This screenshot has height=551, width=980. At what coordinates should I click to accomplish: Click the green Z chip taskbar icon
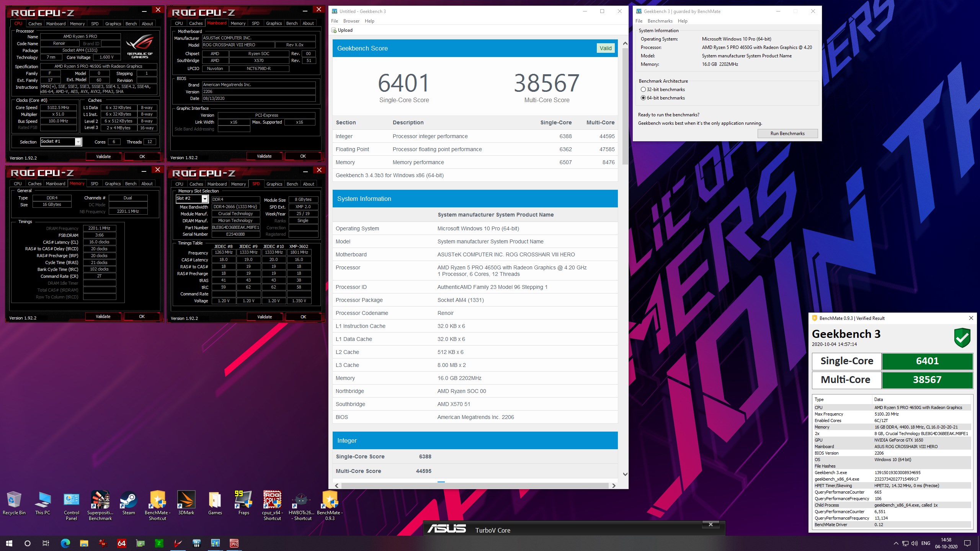(159, 543)
